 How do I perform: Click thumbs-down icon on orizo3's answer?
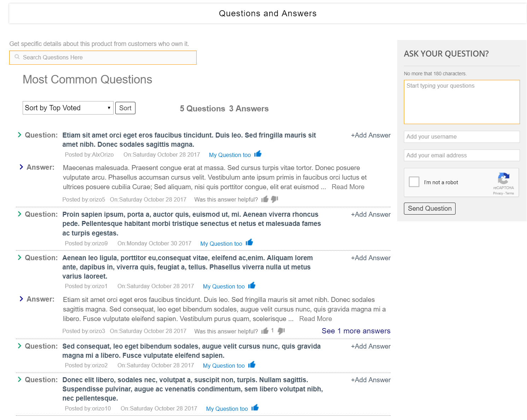click(281, 331)
